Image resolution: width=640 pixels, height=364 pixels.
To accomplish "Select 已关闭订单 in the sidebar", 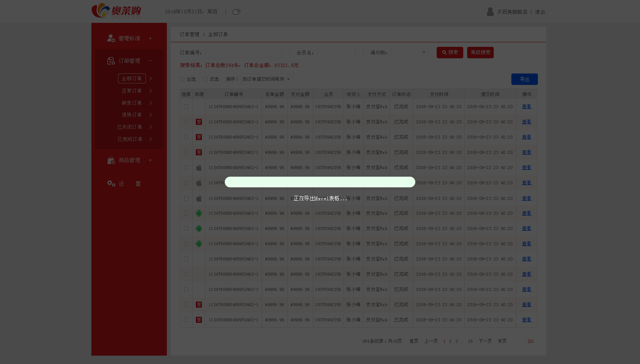I will point(130,127).
